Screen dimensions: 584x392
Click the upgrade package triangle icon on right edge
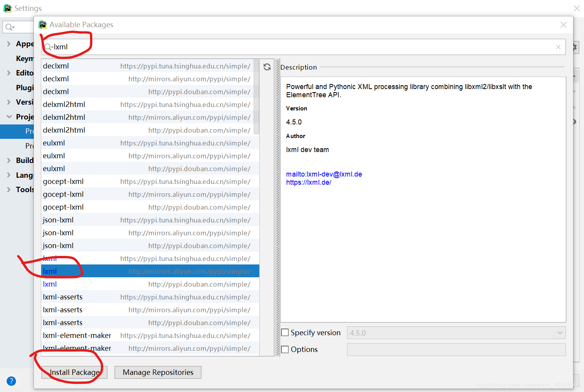pos(575,107)
